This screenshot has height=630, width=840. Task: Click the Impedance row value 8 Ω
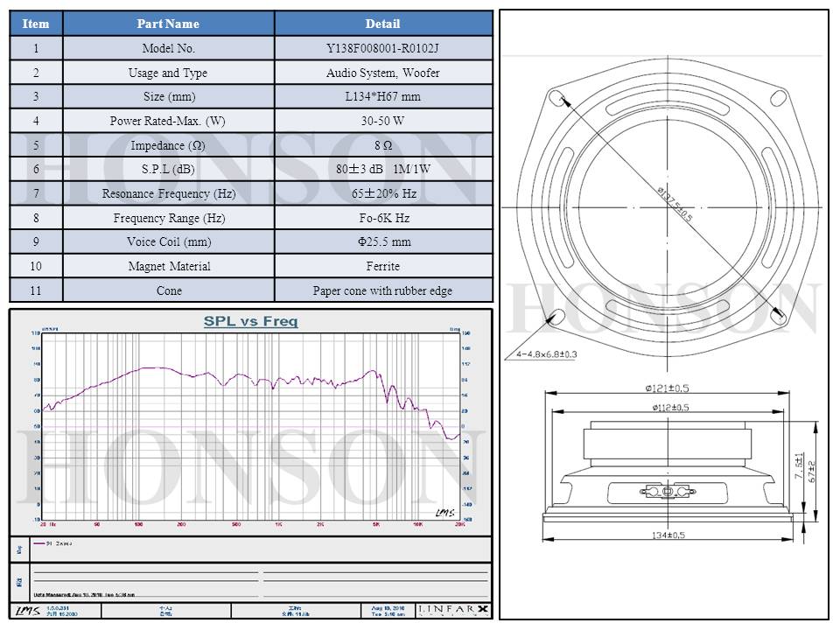click(x=382, y=145)
